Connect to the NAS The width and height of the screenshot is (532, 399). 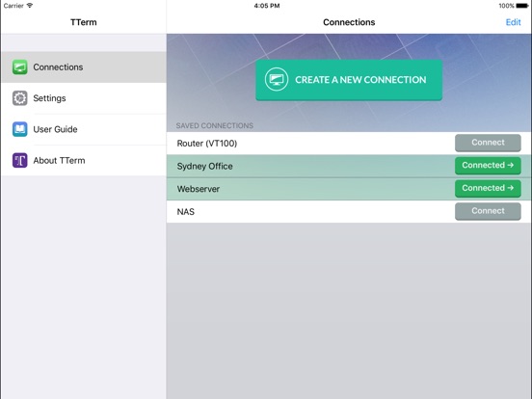point(488,211)
